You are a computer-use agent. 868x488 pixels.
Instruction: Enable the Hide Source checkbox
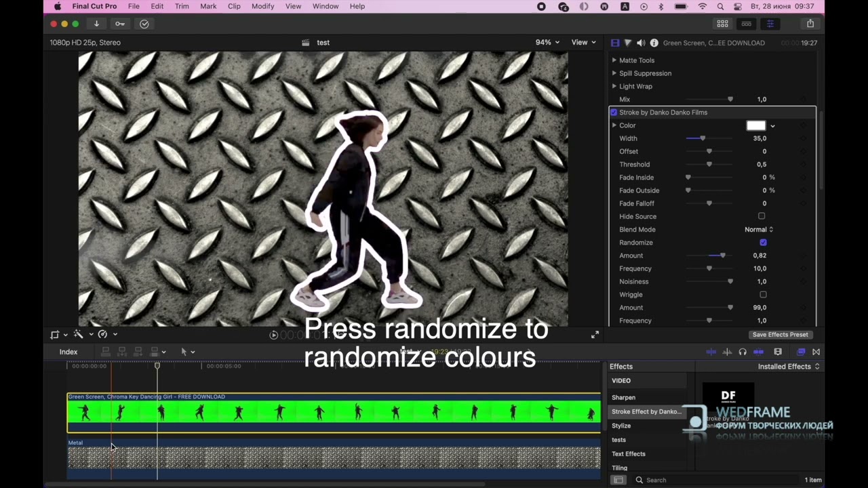tap(762, 216)
